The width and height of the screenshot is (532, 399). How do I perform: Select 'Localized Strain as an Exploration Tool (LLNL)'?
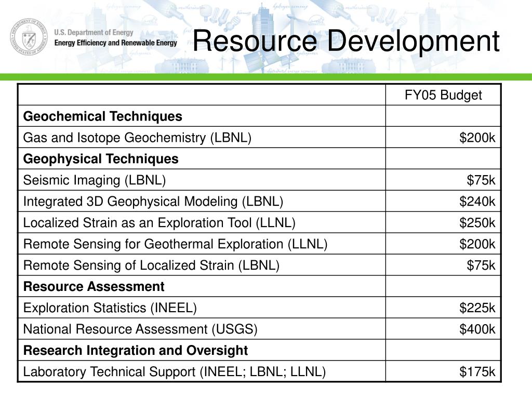159,223
